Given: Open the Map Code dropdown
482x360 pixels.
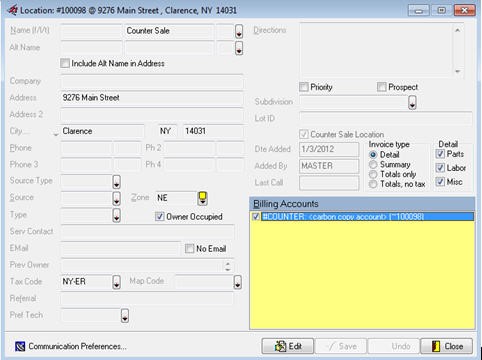Looking at the screenshot, I should point(237,282).
